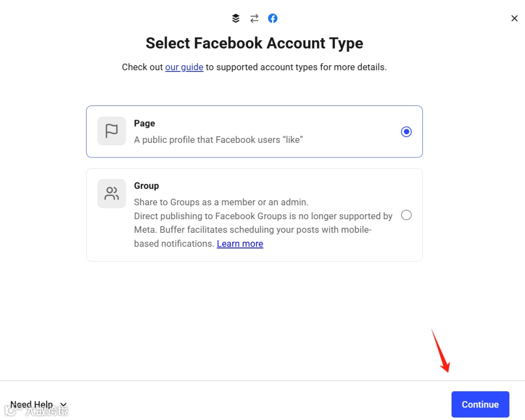This screenshot has width=525, height=420.
Task: Close the account type dialog
Action: click(514, 18)
